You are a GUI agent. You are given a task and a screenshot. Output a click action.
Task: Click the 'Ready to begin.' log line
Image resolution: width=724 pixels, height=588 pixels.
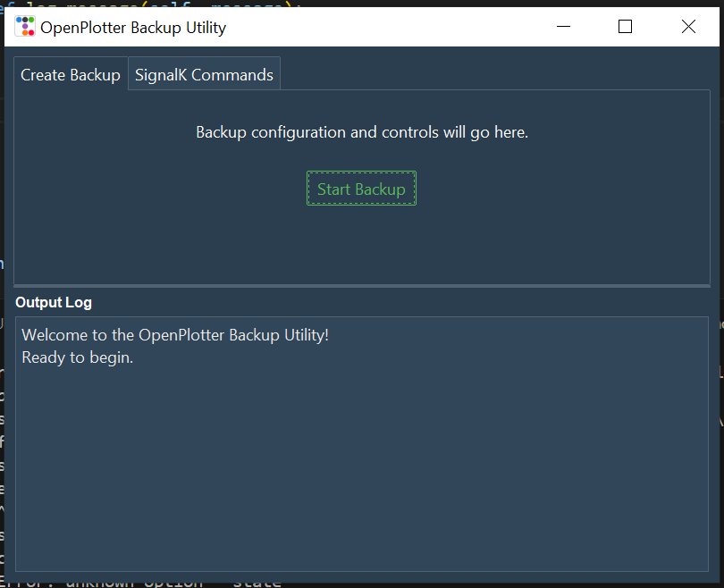[78, 357]
